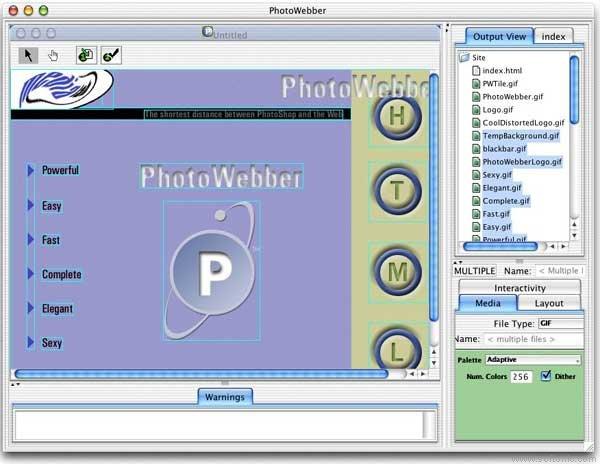Click the file list scroll down arrow

tap(574, 235)
